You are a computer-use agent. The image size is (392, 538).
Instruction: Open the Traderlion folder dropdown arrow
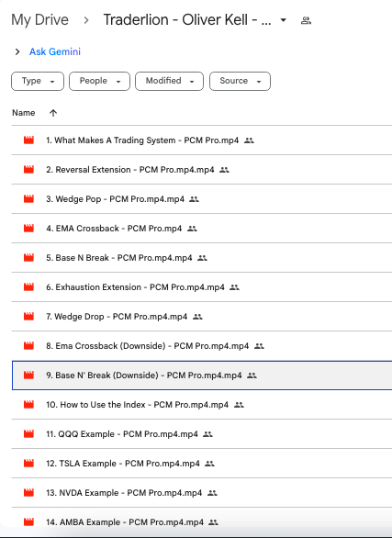[284, 20]
